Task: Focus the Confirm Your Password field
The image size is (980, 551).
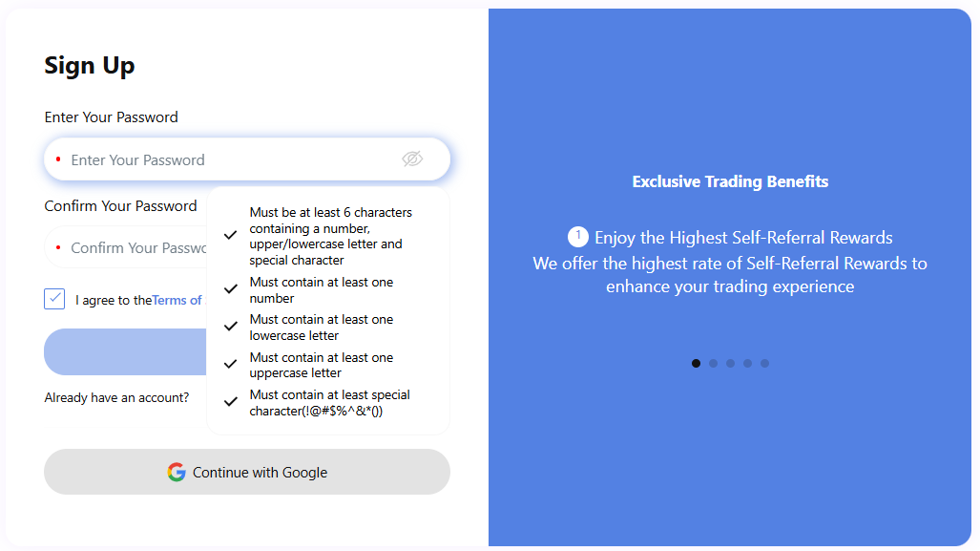Action: click(134, 248)
